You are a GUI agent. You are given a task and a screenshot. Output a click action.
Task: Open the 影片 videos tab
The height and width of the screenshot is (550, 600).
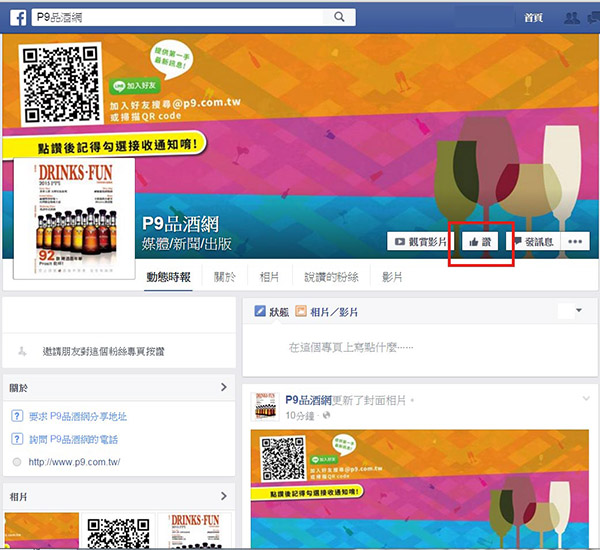coord(392,277)
